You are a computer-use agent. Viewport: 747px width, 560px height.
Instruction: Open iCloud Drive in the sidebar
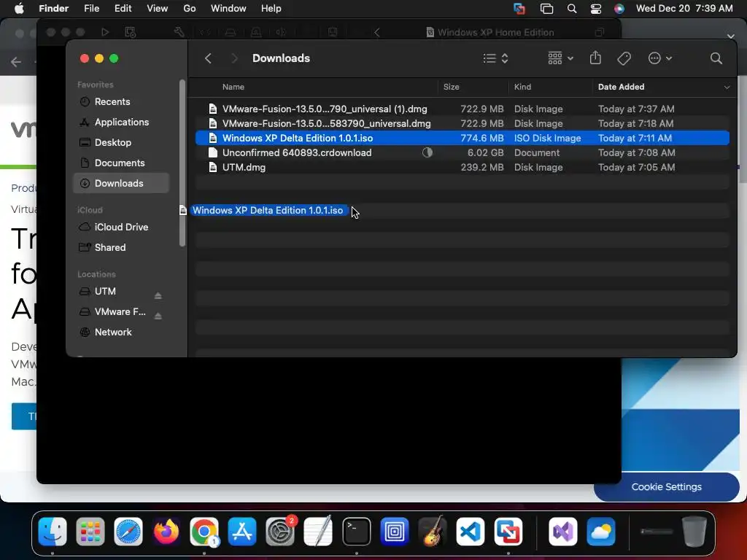point(122,227)
